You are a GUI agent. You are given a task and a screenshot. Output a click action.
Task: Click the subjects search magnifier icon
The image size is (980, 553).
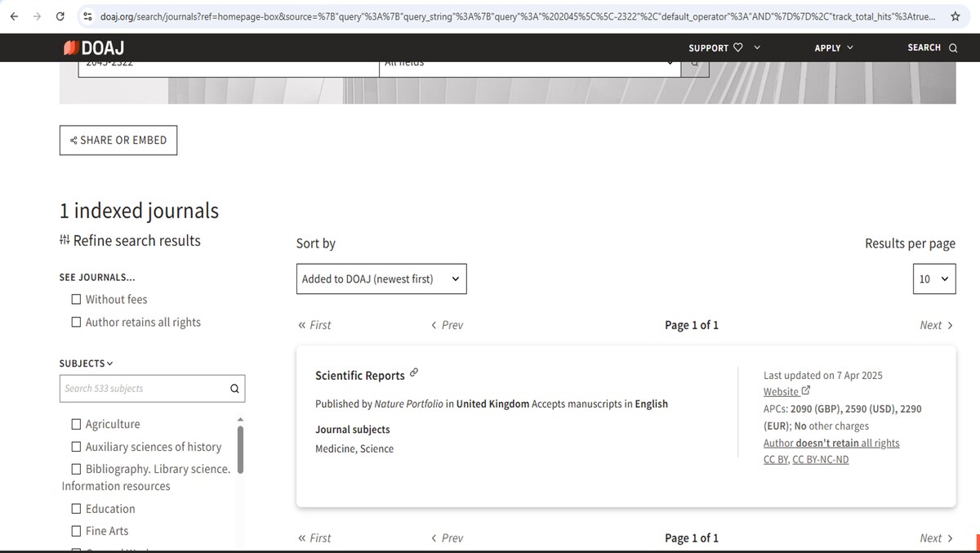point(234,389)
